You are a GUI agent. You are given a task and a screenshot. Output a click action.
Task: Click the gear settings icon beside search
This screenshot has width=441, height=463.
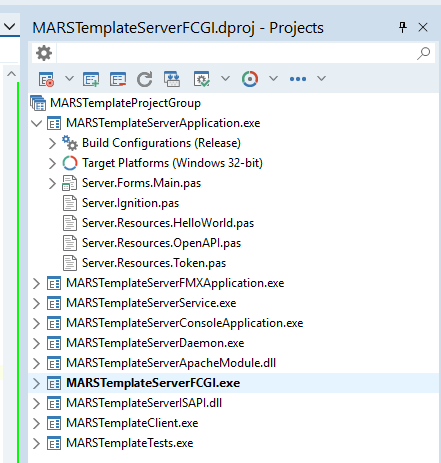44,53
